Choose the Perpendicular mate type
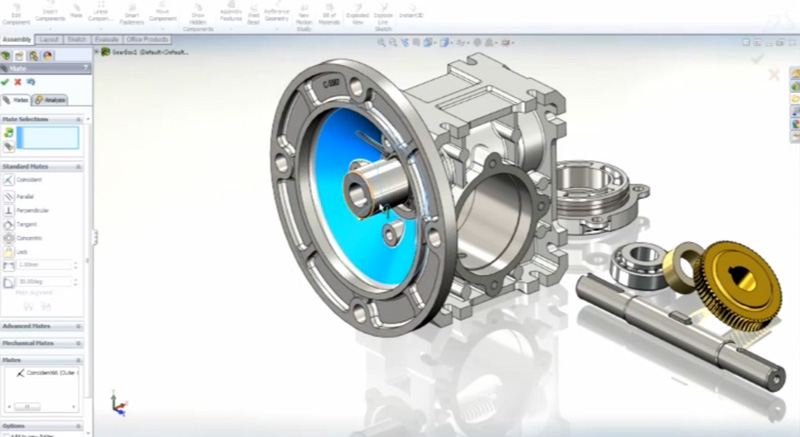This screenshot has height=437, width=800. coord(27,210)
